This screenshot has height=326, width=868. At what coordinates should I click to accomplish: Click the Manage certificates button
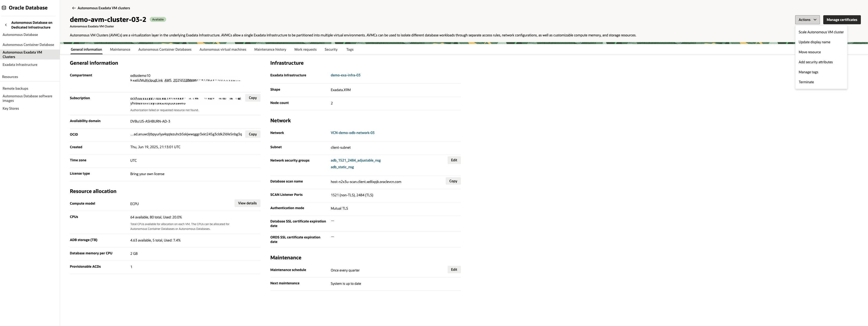tap(842, 20)
